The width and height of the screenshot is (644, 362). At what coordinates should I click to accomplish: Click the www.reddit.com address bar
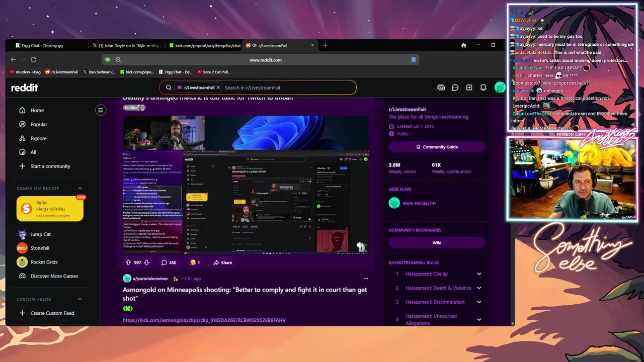(266, 60)
